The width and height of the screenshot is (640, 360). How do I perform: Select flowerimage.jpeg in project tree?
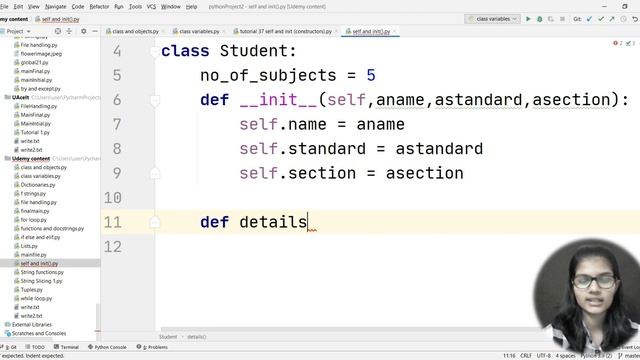(x=41, y=53)
